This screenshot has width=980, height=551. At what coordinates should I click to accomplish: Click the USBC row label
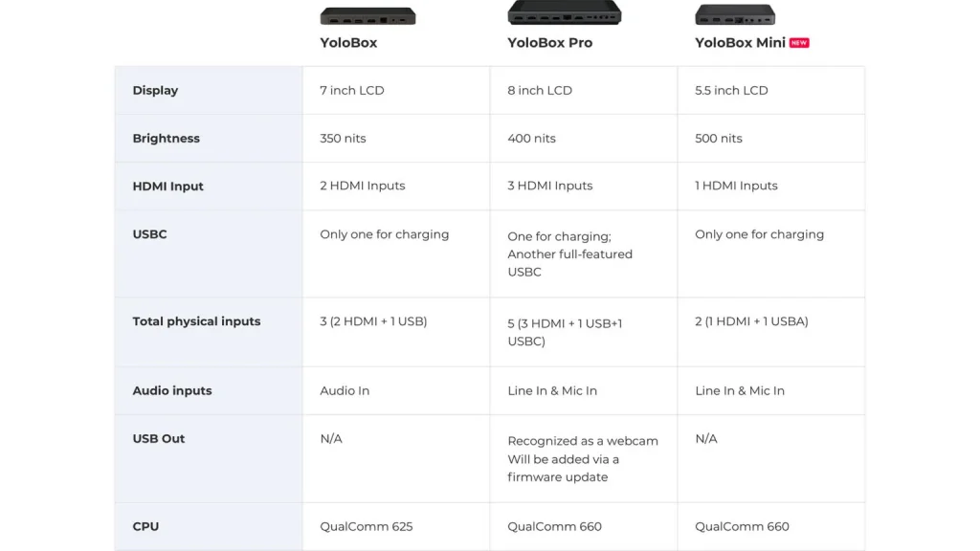coord(149,234)
